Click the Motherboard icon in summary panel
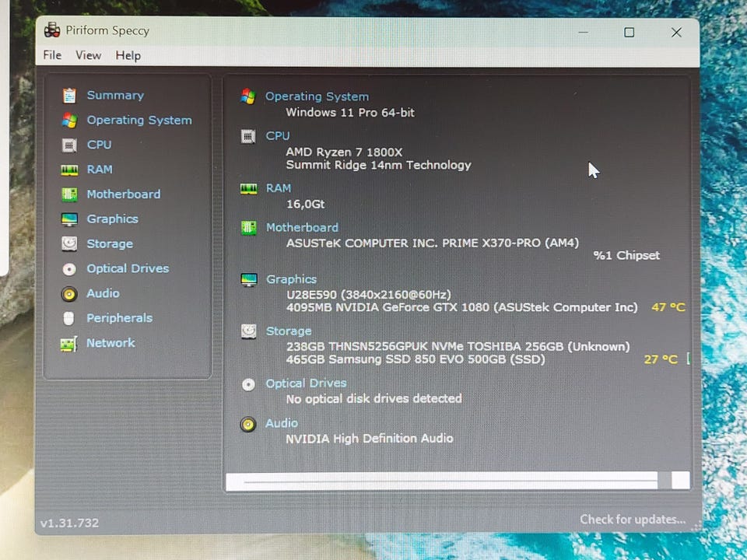 point(248,228)
